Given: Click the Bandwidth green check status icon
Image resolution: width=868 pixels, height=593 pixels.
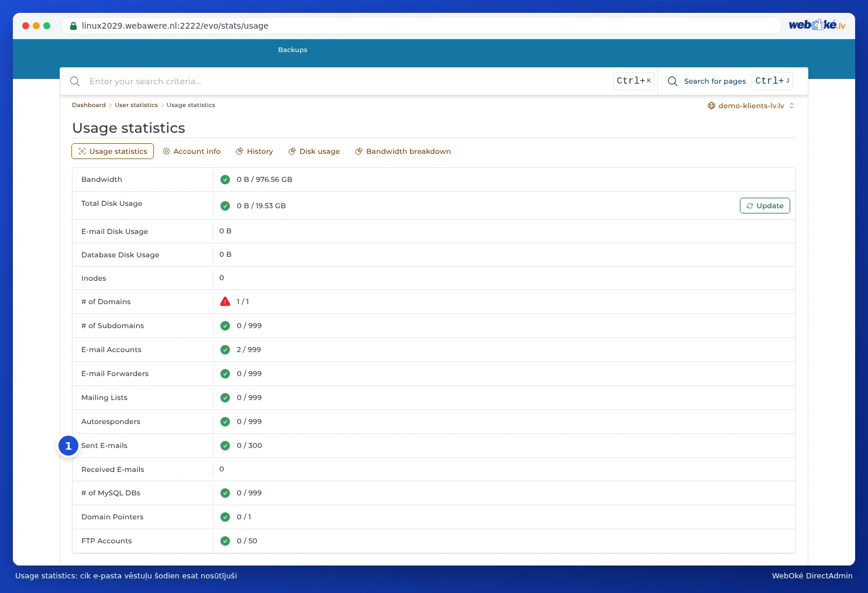Looking at the screenshot, I should coord(225,180).
